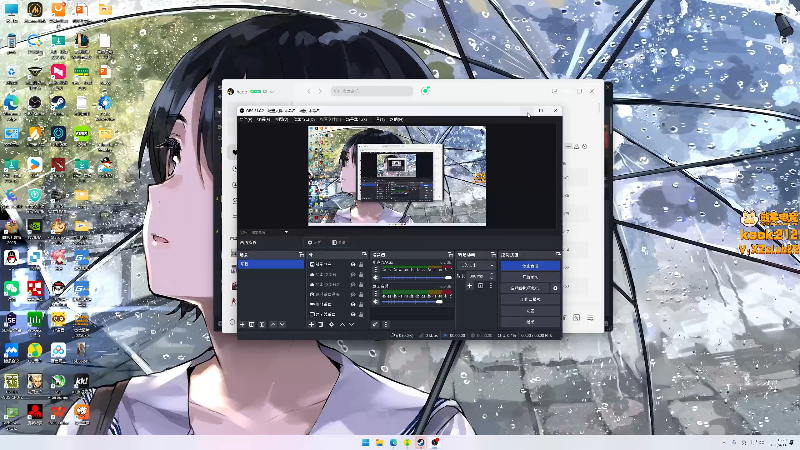Click Start Recording button in Controls
800x450 pixels.
pyautogui.click(x=530, y=277)
